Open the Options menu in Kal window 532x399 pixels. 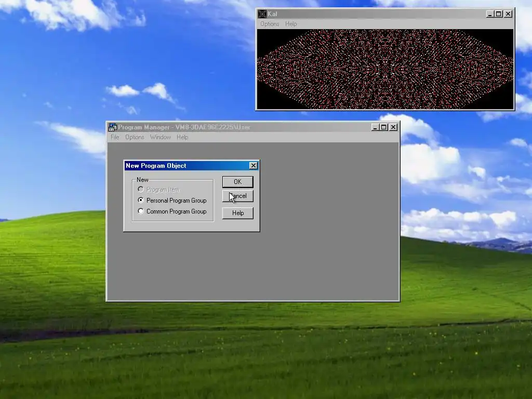coord(270,24)
